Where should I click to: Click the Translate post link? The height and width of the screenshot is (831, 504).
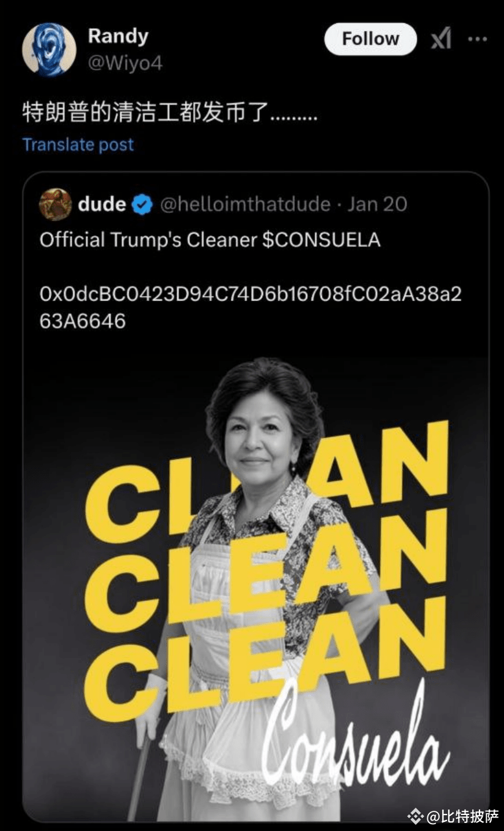click(x=78, y=145)
